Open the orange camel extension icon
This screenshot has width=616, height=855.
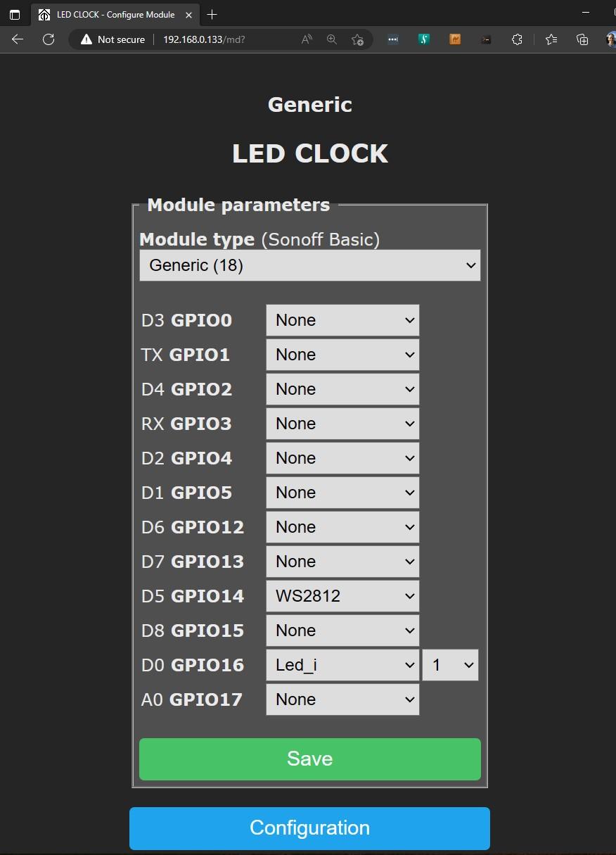(455, 39)
